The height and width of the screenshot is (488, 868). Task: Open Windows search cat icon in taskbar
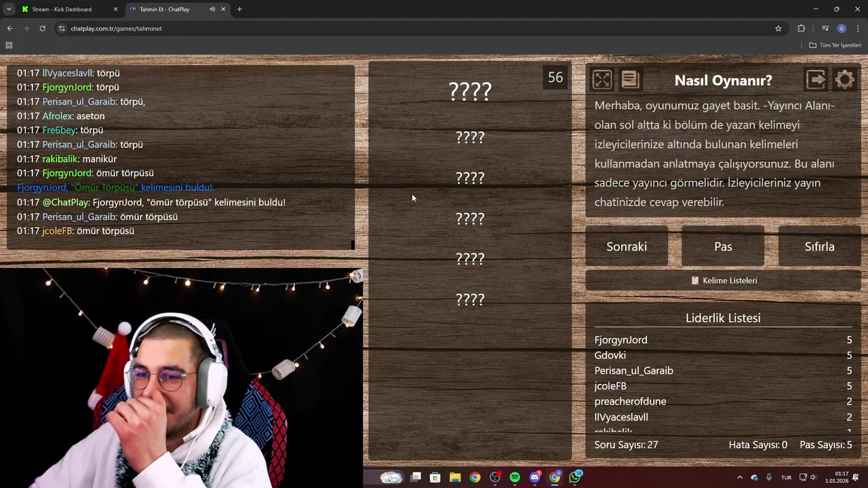click(391, 477)
